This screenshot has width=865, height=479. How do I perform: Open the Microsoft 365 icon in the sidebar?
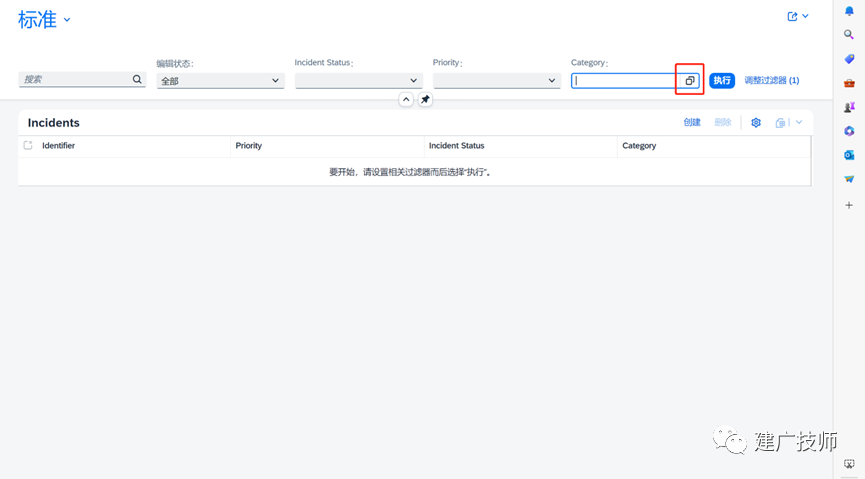pos(849,131)
